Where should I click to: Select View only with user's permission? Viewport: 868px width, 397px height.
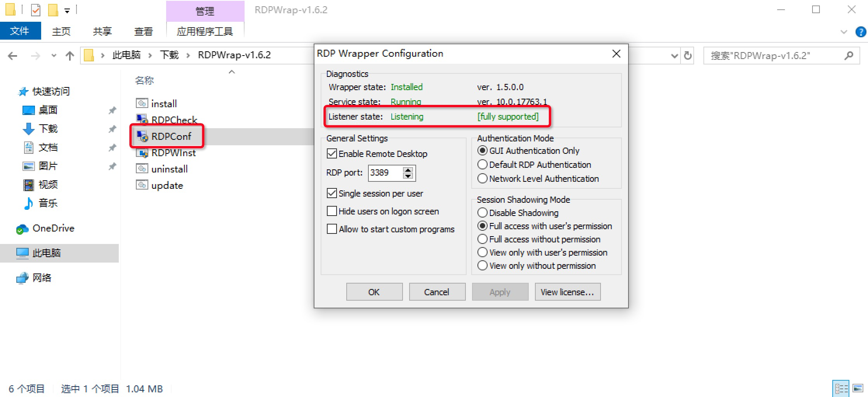click(483, 252)
